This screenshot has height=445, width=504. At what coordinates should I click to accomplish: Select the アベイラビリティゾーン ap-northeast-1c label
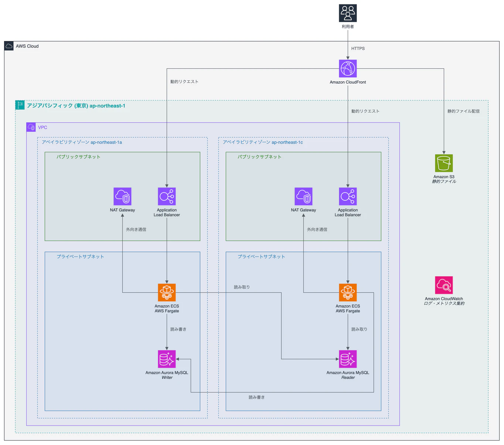[263, 142]
